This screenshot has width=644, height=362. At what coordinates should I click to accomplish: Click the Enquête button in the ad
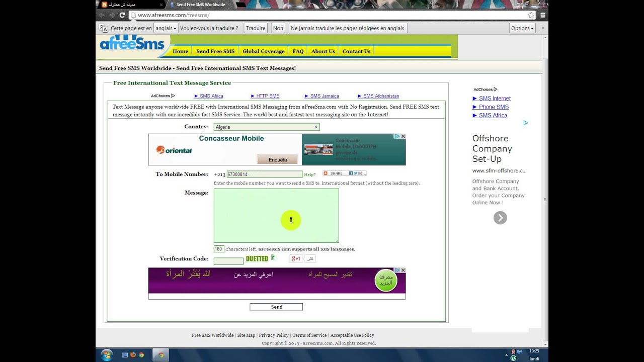pyautogui.click(x=278, y=160)
